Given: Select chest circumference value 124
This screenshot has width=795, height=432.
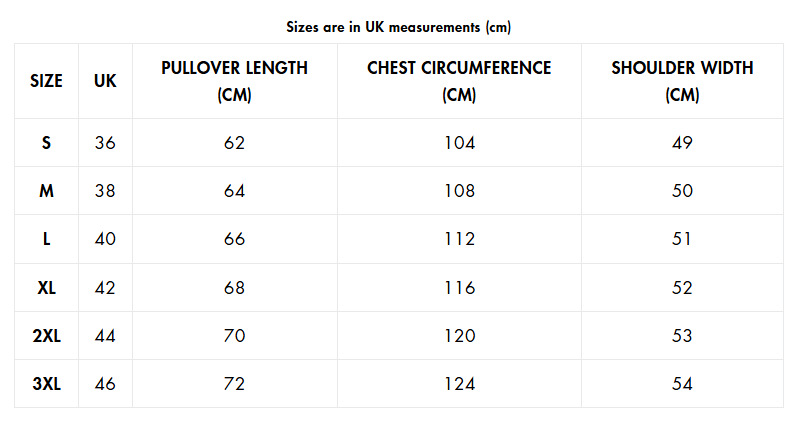Looking at the screenshot, I should (459, 384).
